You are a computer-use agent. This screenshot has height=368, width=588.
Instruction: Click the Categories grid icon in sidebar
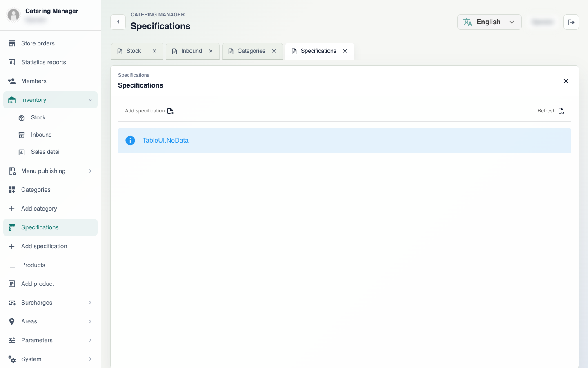(12, 190)
